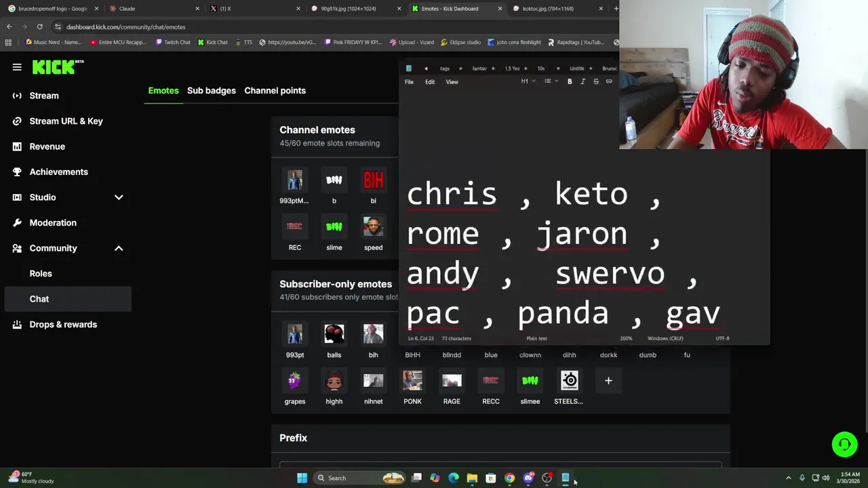Switch to Notepad 'tags' tab

(445, 68)
